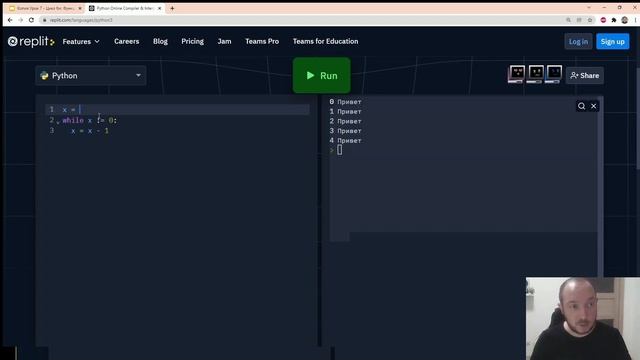Click the third robot-face computer avatar
This screenshot has width=640, height=360.
click(554, 74)
